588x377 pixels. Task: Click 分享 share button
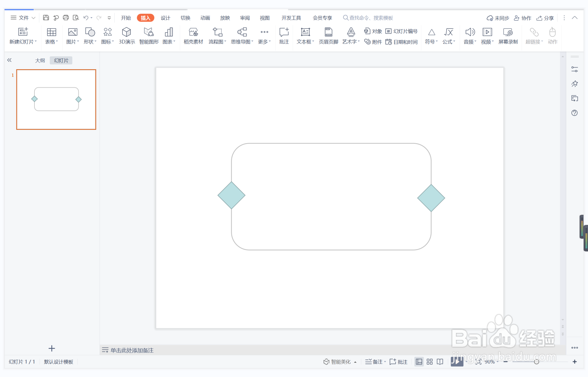tap(545, 18)
